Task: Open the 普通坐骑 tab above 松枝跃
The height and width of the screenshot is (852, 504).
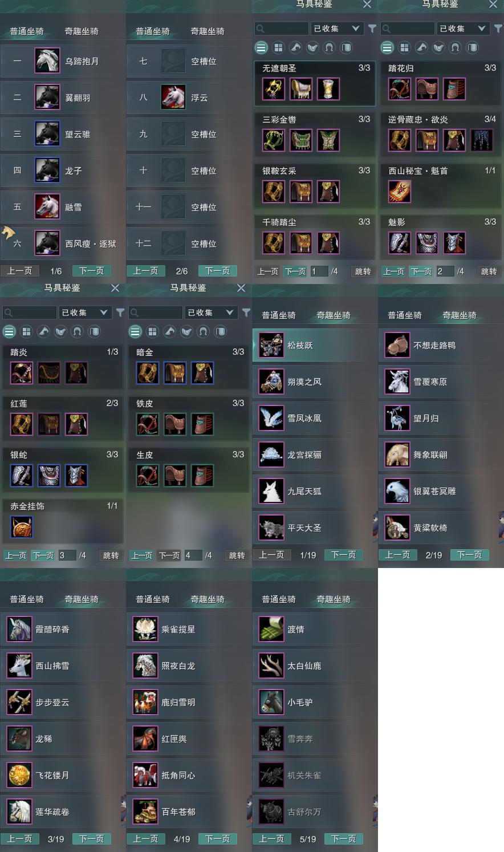Action: pyautogui.click(x=279, y=315)
